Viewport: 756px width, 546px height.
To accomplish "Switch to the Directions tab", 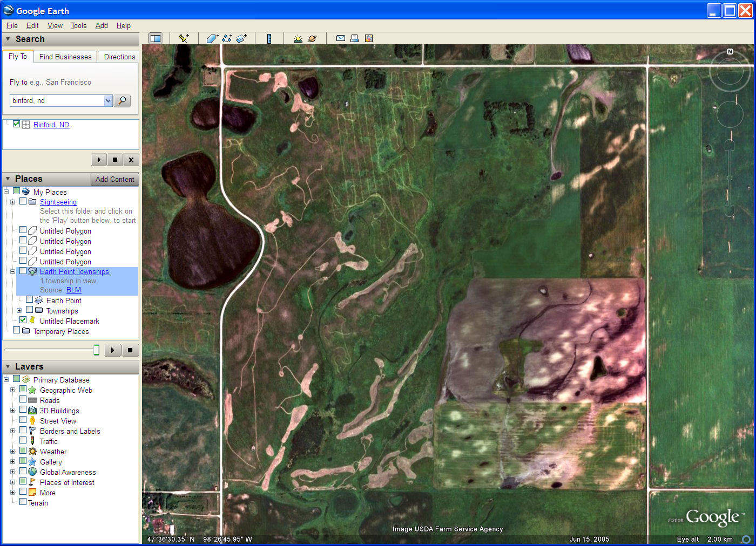I will click(119, 57).
